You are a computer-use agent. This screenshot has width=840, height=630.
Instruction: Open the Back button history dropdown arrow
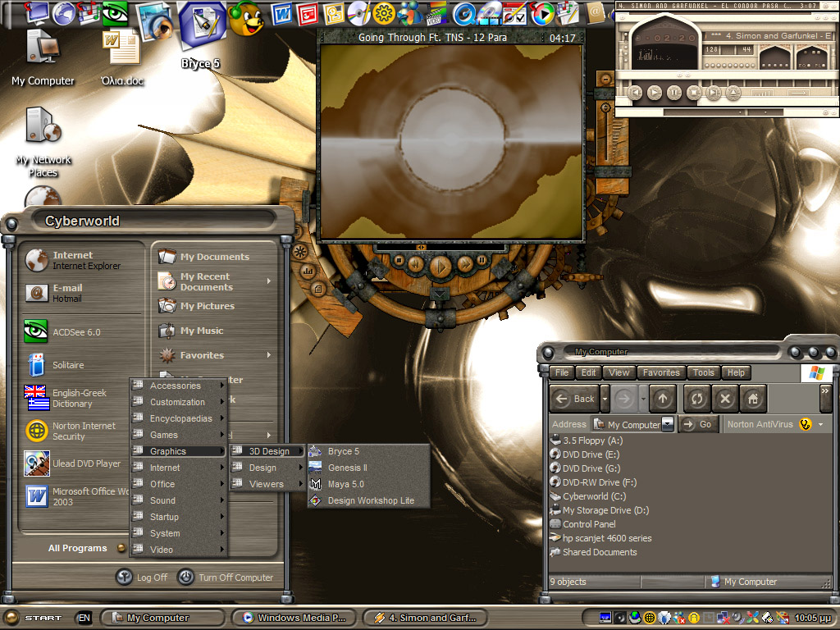[605, 399]
